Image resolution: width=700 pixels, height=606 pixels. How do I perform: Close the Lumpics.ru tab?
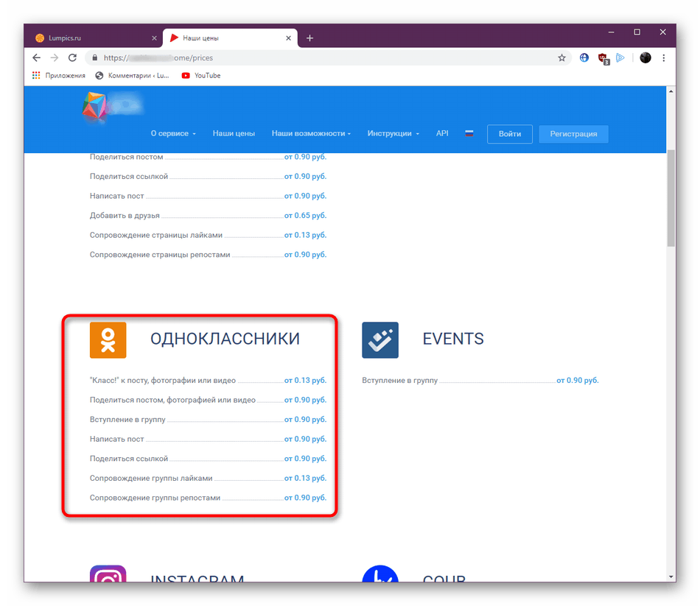click(154, 38)
